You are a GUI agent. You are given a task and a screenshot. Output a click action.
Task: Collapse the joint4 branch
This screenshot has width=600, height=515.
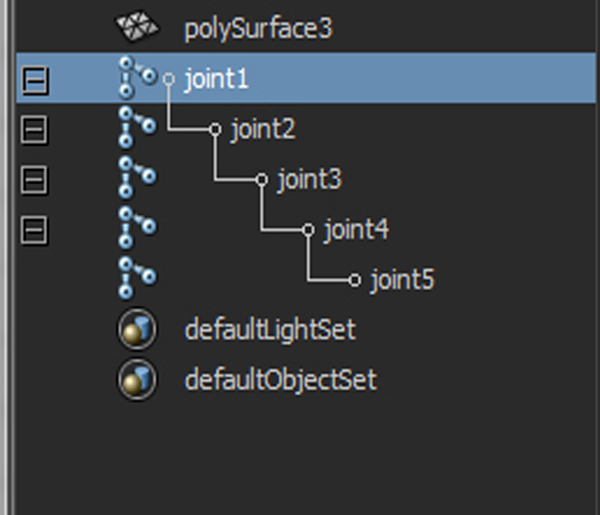(x=34, y=230)
